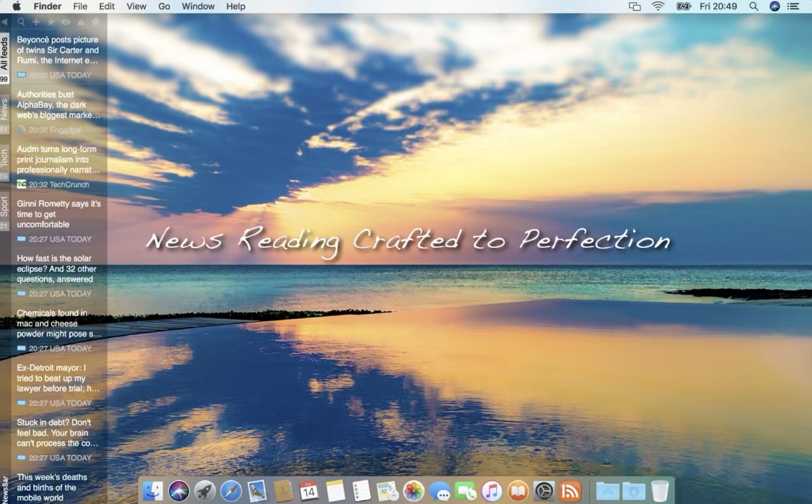Open the Finder View menu
This screenshot has width=812, height=504.
coord(136,6)
